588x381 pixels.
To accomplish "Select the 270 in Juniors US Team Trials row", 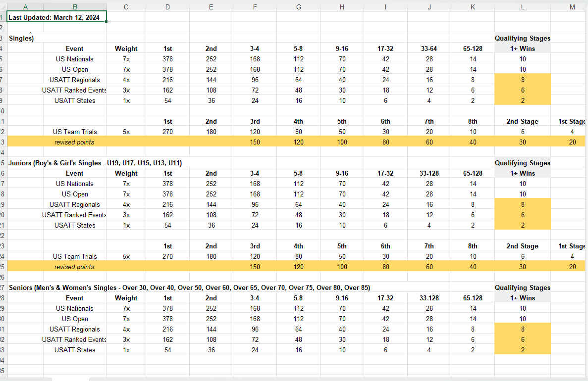I will pyautogui.click(x=167, y=257).
